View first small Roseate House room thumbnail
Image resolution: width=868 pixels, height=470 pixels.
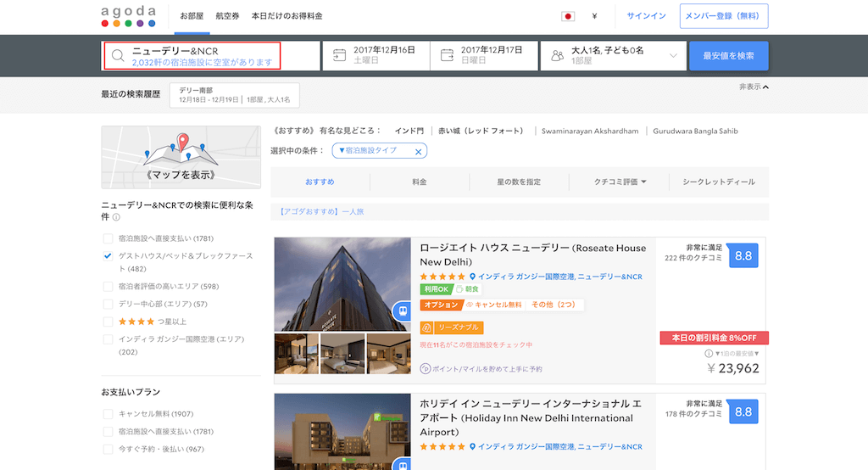click(x=296, y=354)
